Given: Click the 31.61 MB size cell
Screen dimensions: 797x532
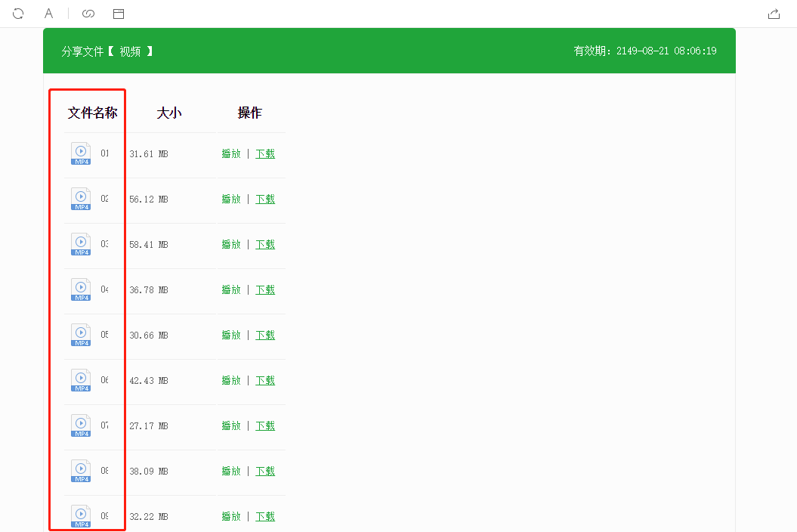Looking at the screenshot, I should coord(148,153).
